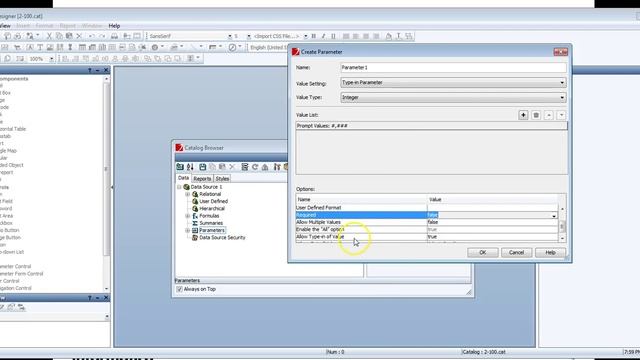Click the compass-style icon in second toolbar
Screen dimensions: 640x360
coord(232,48)
